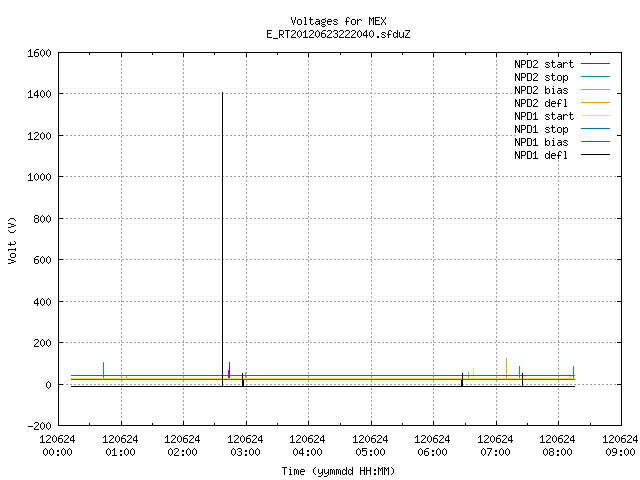Click the 120624 09:00 time tick label
This screenshot has height=480, width=640.
coord(620,446)
